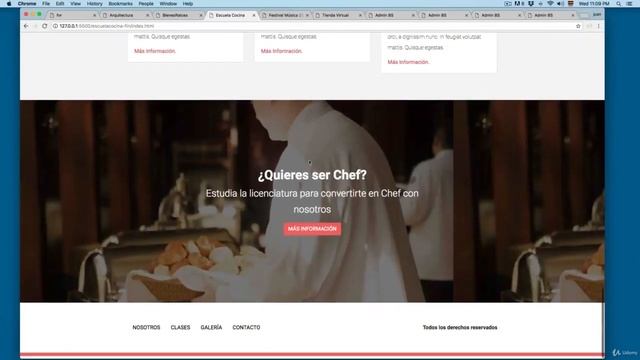Open the volume control in the menu bar

click(560, 4)
